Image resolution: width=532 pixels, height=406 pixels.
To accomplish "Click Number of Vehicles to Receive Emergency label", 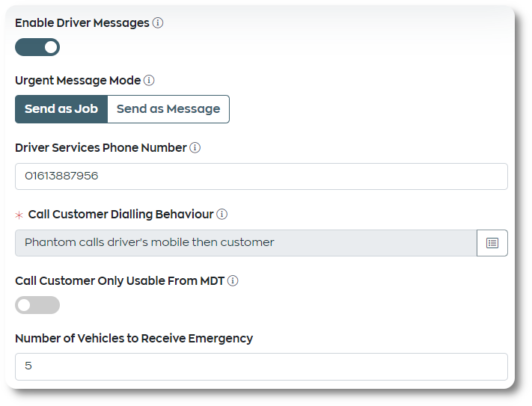I will [134, 338].
